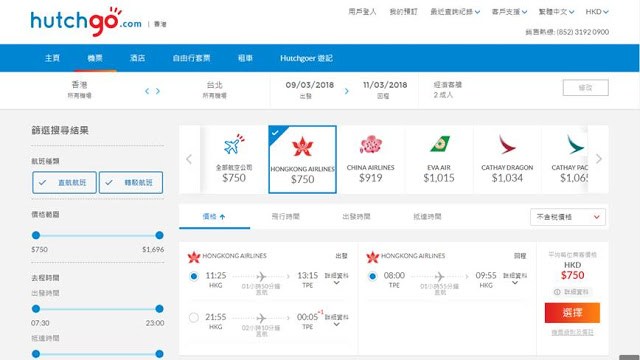Viewport: 640px width, 360px height.
Task: Sort results by price tab
Action: tap(214, 217)
